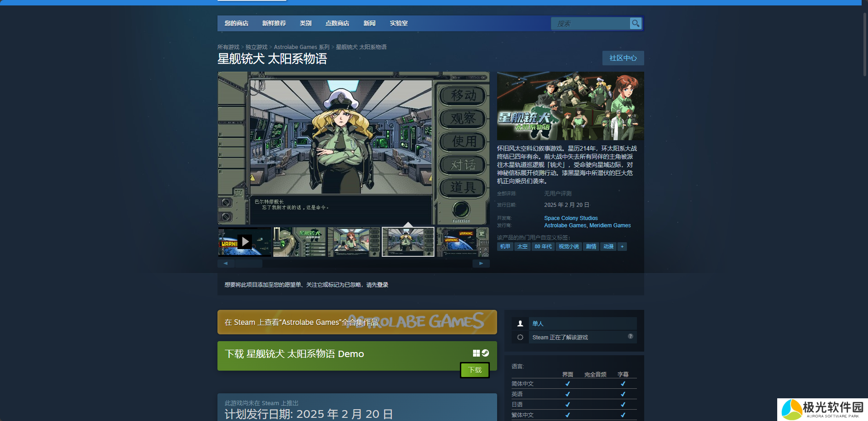Type in the store search field

(x=590, y=24)
